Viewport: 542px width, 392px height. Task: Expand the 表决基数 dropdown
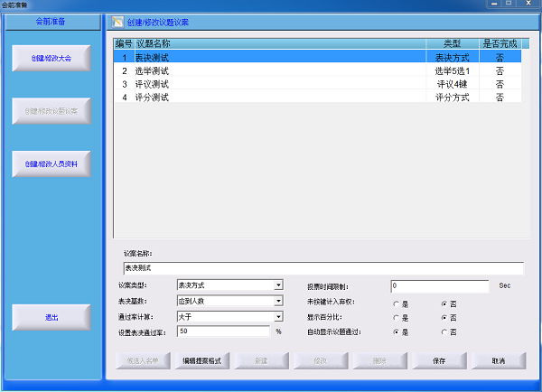point(278,301)
